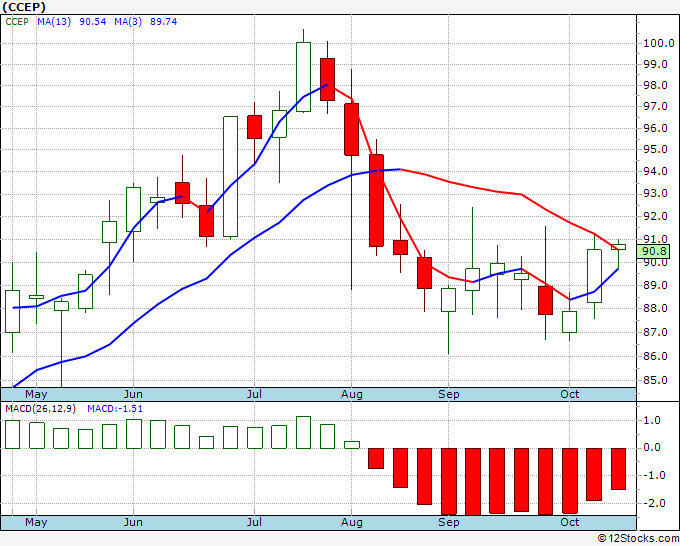Viewport: 680px width, 546px height.
Task: Click the 85.0 price axis label
Action: pos(655,380)
